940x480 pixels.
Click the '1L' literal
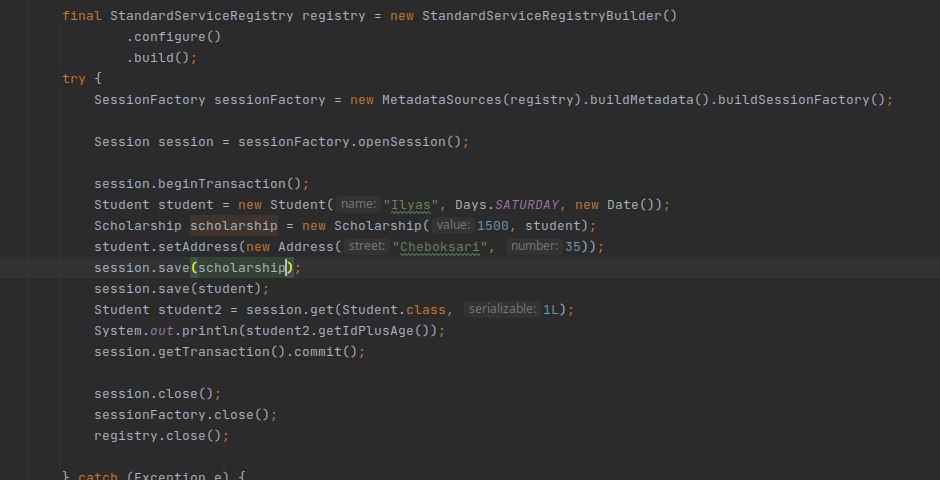tap(550, 309)
